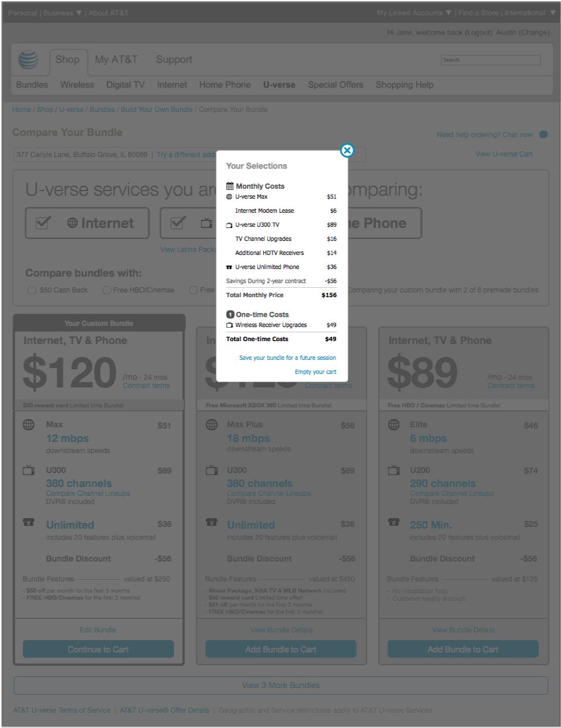This screenshot has height=728, width=561.
Task: Click the Search input field
Action: click(491, 60)
